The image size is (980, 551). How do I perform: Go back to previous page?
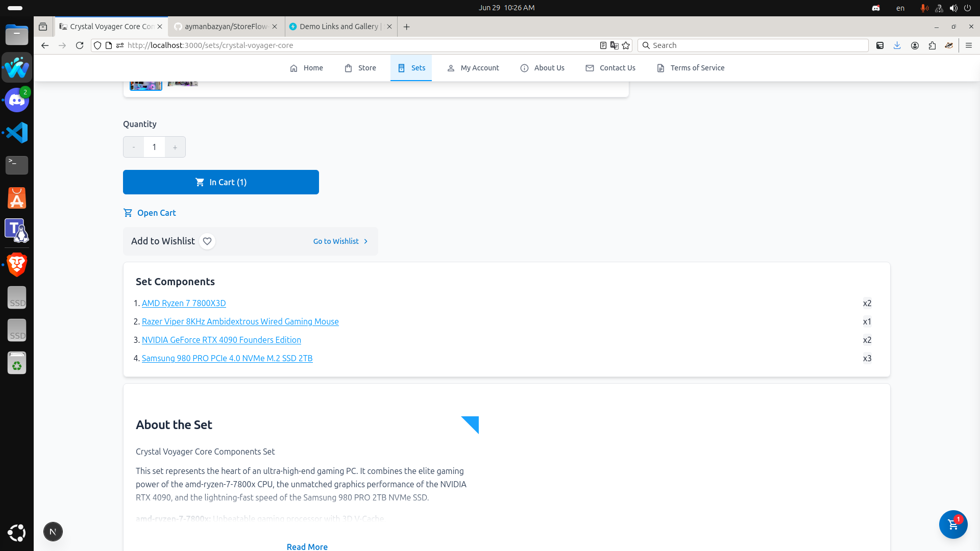coord(45,45)
